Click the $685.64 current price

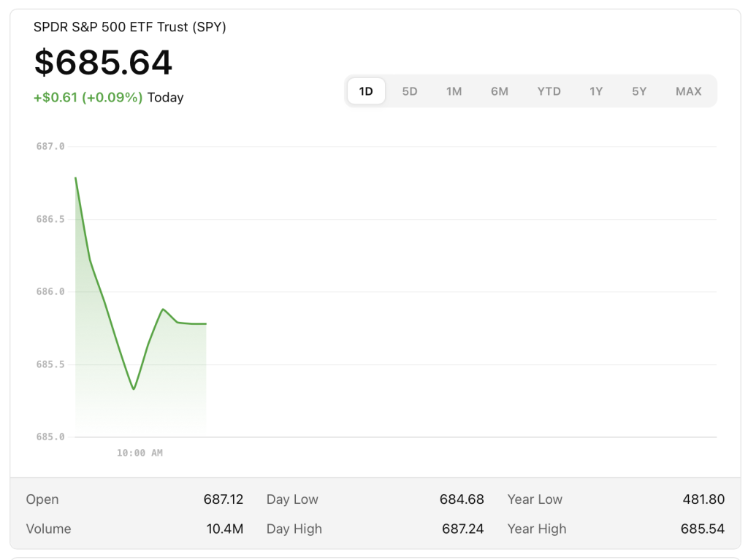click(103, 63)
